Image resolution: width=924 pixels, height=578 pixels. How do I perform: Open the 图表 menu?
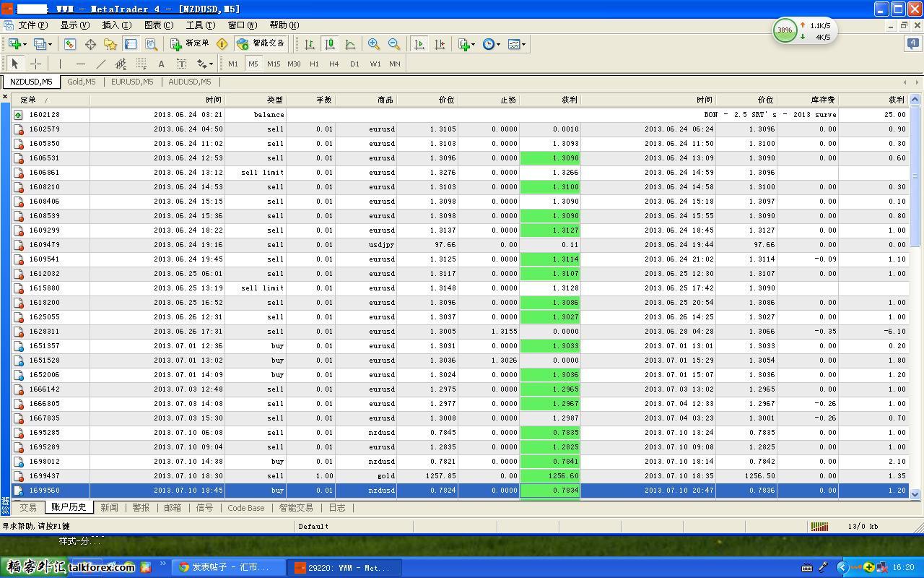click(158, 25)
